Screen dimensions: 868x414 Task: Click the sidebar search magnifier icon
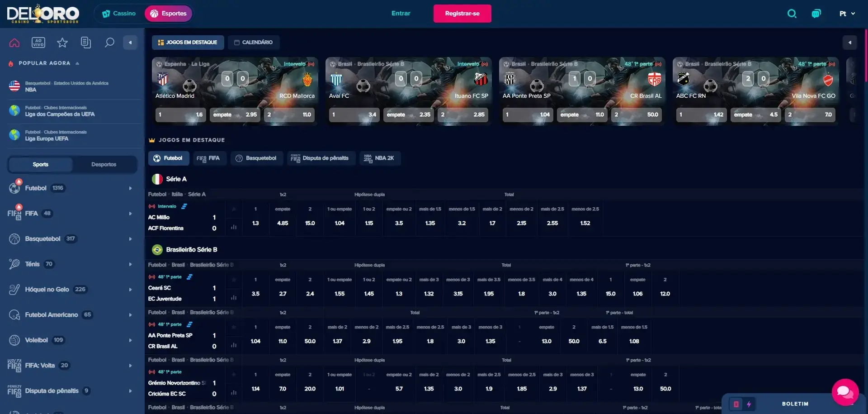(109, 43)
